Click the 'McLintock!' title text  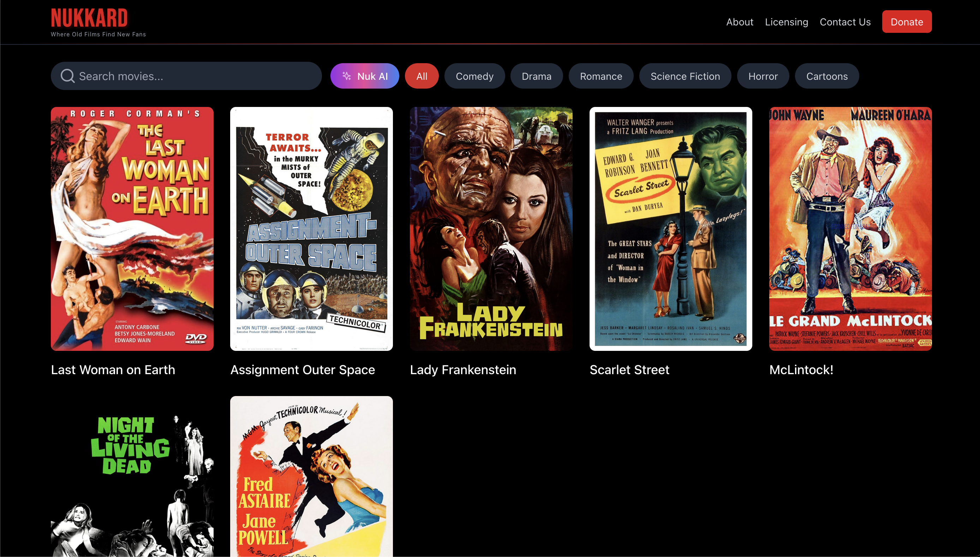[801, 370]
